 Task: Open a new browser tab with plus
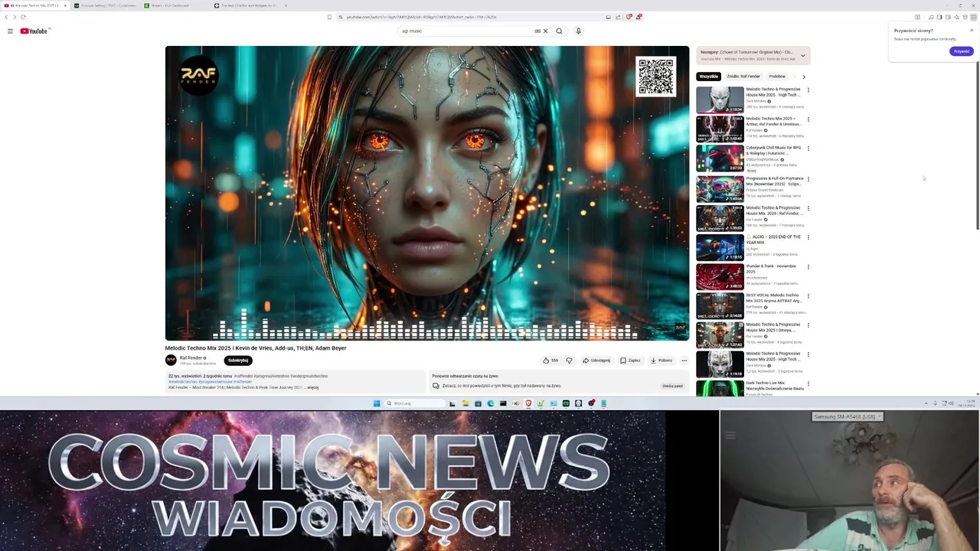pyautogui.click(x=286, y=5)
